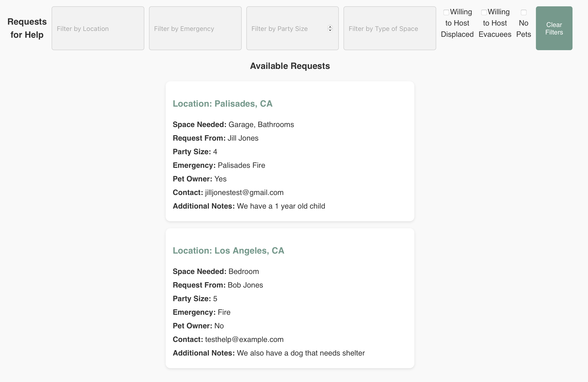Click Jill Jones contact email address

(x=244, y=192)
